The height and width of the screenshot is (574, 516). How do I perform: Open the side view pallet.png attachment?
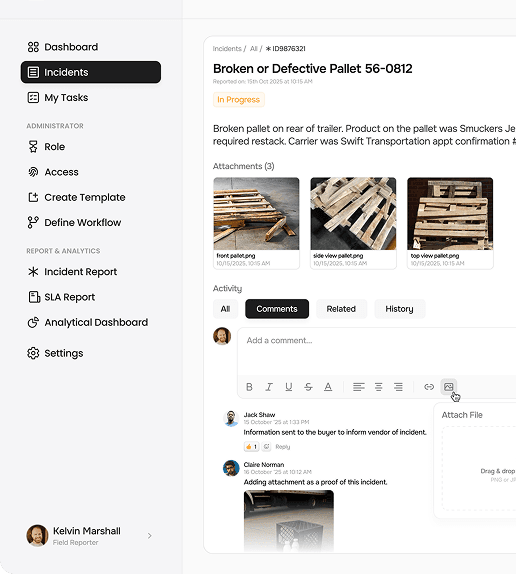tap(353, 223)
